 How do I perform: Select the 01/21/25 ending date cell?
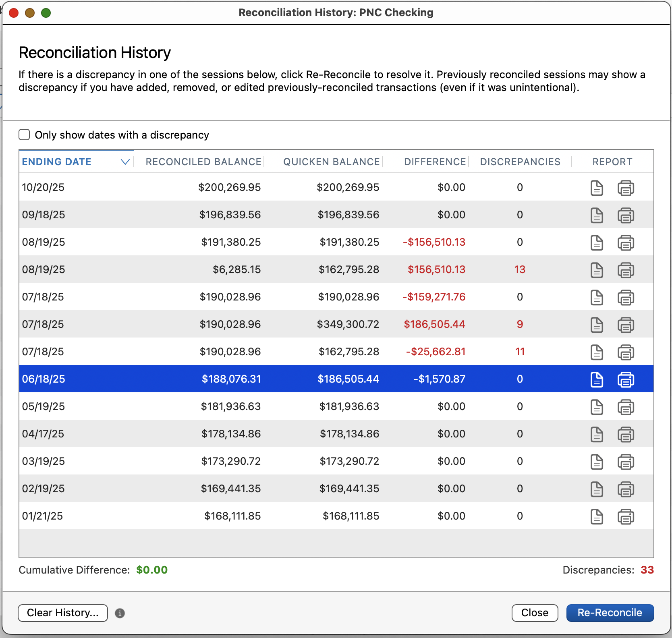click(42, 516)
